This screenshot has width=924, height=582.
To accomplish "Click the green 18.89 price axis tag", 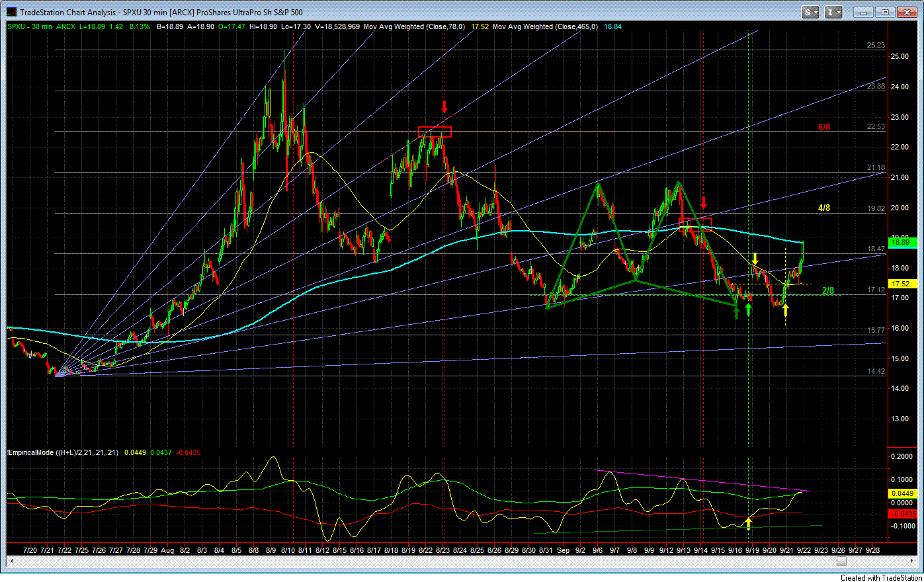I will [x=903, y=243].
